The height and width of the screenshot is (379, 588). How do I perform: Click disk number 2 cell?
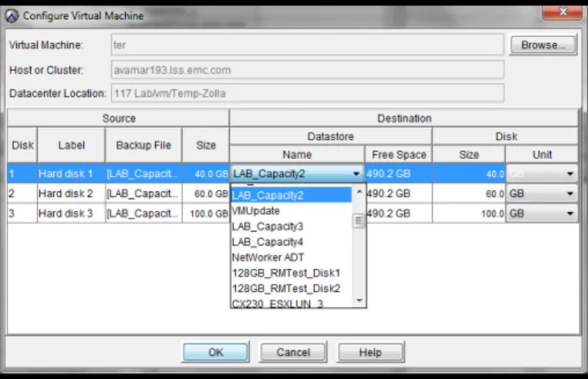(22, 194)
